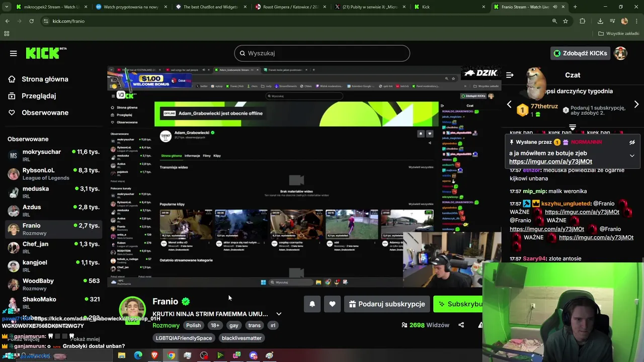The width and height of the screenshot is (644, 362).
Task: Click the green Subskrybuj button
Action: click(459, 304)
